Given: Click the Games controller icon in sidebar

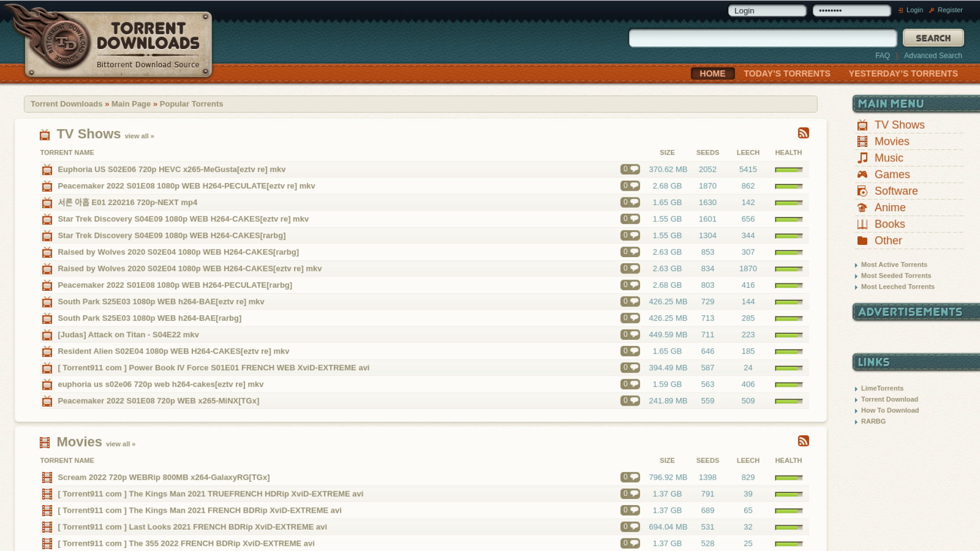Looking at the screenshot, I should 863,174.
